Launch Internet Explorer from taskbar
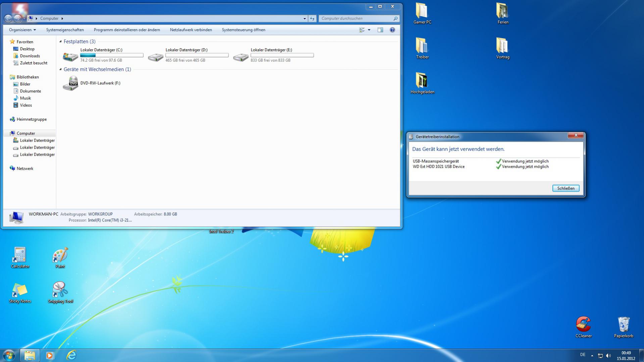The height and width of the screenshot is (362, 644). 71,355
